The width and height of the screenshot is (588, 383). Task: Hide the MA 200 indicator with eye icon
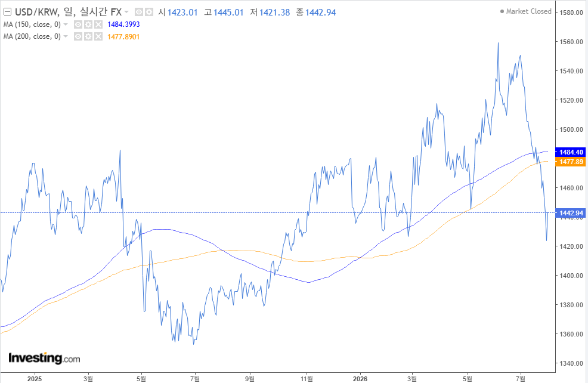pyautogui.click(x=78, y=37)
